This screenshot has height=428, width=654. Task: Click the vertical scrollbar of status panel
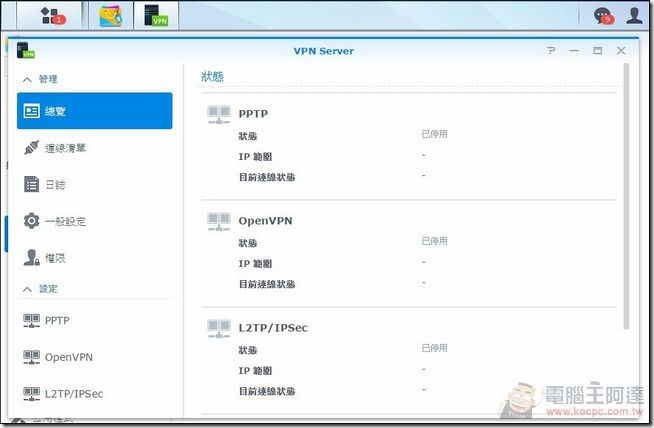(x=626, y=196)
